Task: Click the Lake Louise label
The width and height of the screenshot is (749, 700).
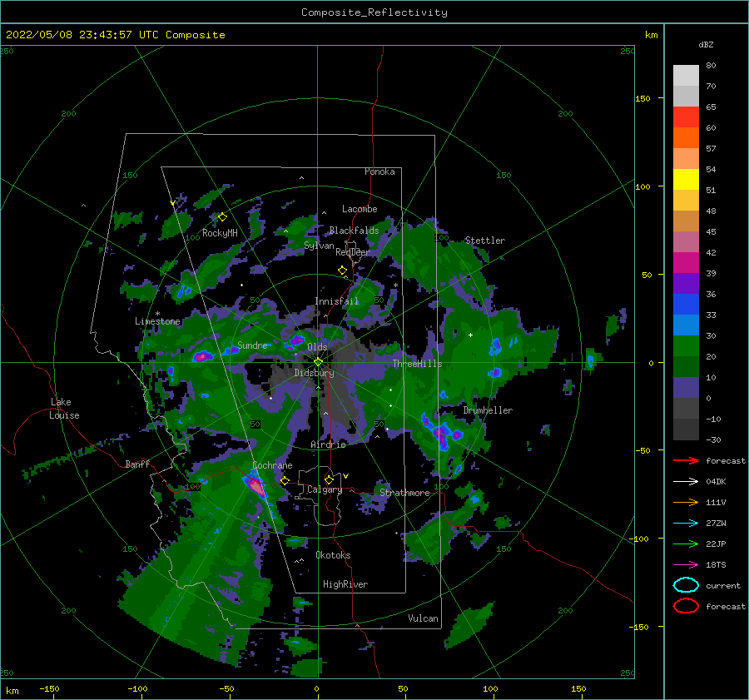Action: [64, 409]
